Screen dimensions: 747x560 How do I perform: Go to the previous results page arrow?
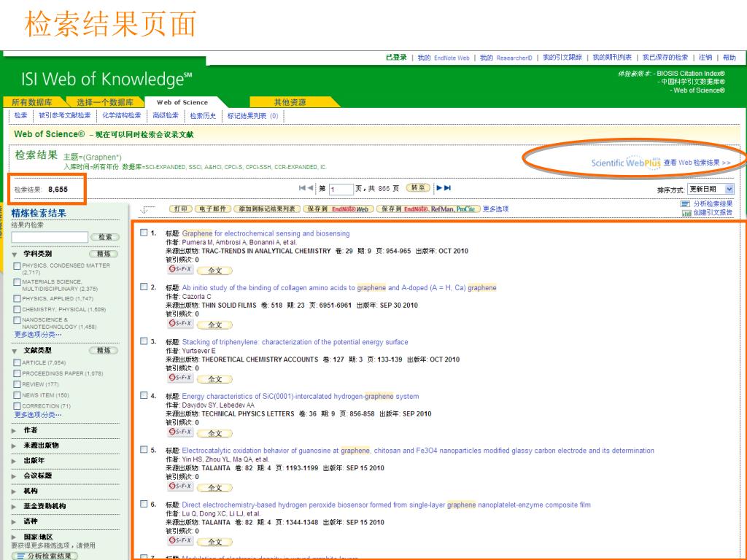pyautogui.click(x=311, y=188)
